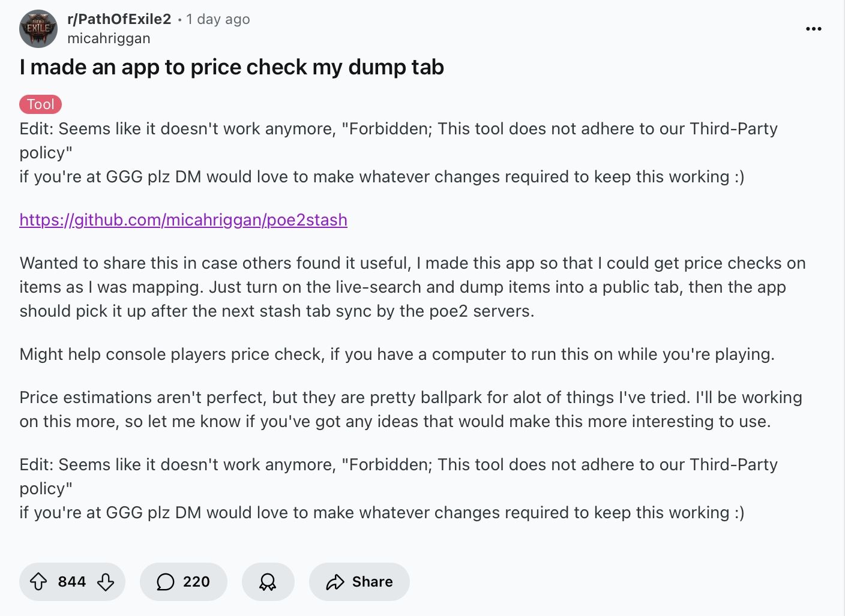Click the "Price estimations aren't perfect" paragraph
The width and height of the screenshot is (845, 616).
tap(410, 410)
